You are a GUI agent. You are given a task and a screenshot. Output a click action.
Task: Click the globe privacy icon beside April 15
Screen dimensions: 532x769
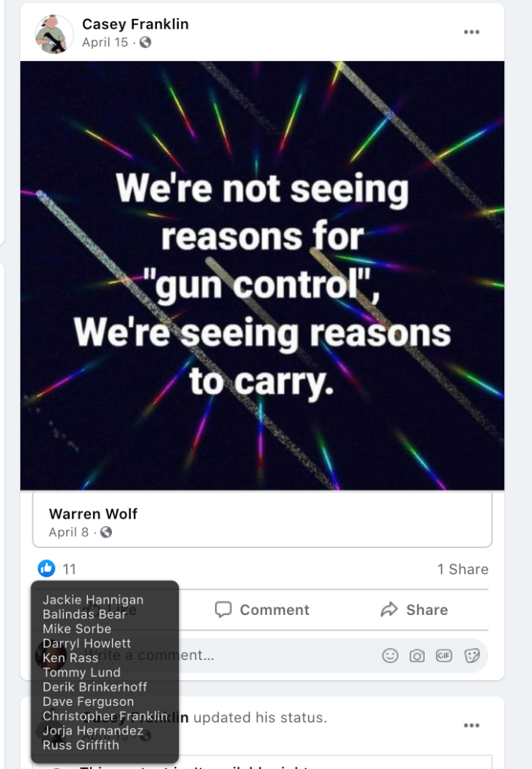(145, 43)
